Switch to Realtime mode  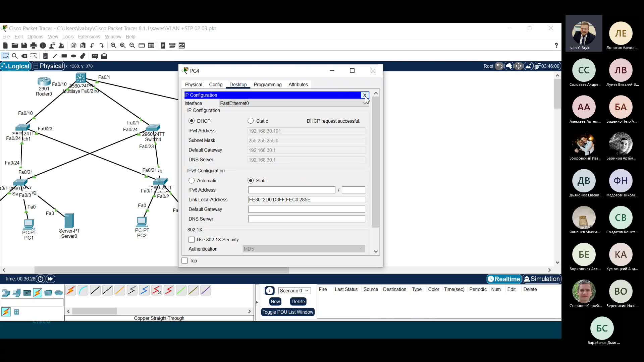coord(504,279)
